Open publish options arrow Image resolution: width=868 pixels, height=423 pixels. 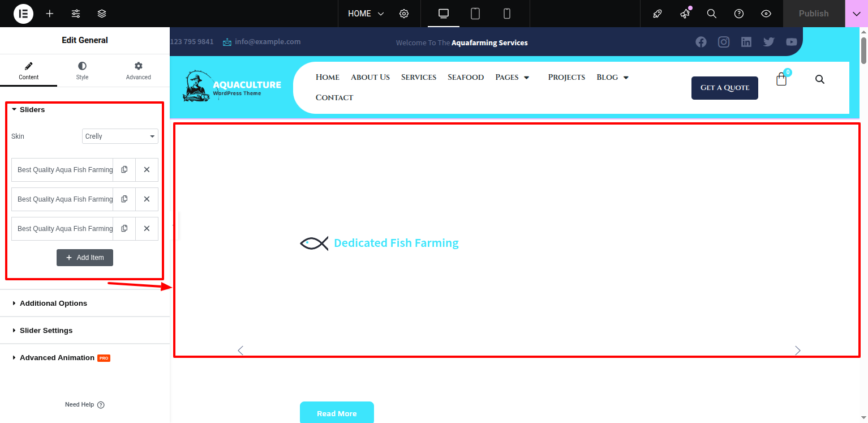coord(856,14)
